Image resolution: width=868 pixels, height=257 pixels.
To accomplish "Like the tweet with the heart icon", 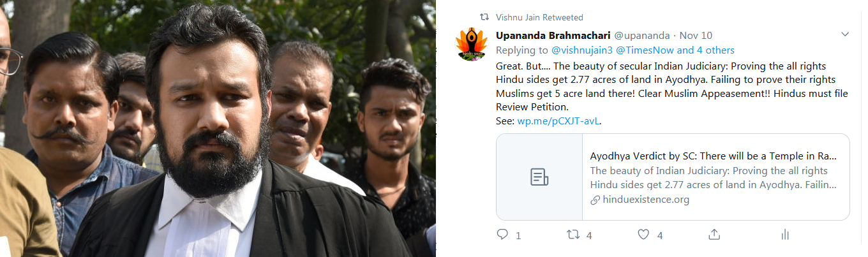I will click(x=644, y=235).
